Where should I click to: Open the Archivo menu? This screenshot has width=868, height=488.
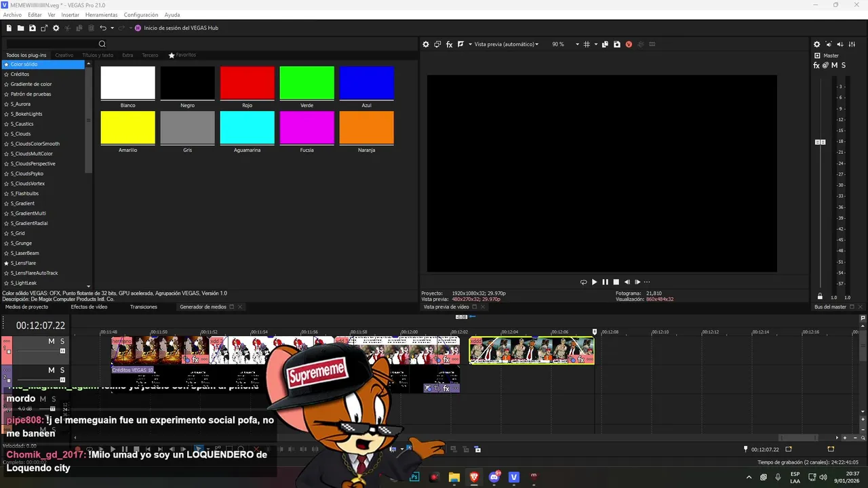12,15
